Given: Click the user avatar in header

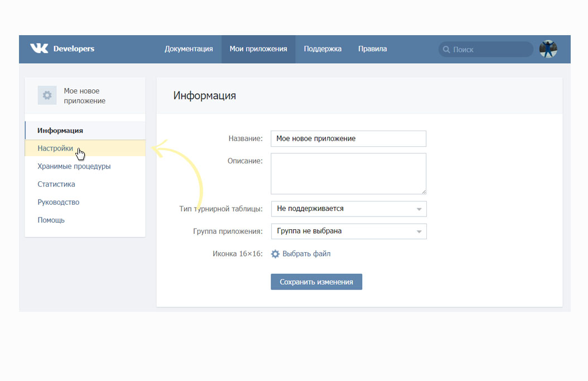Looking at the screenshot, I should click(548, 49).
